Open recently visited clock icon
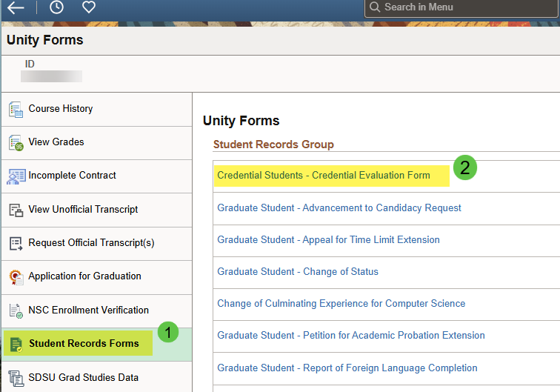560x392 pixels. [56, 7]
